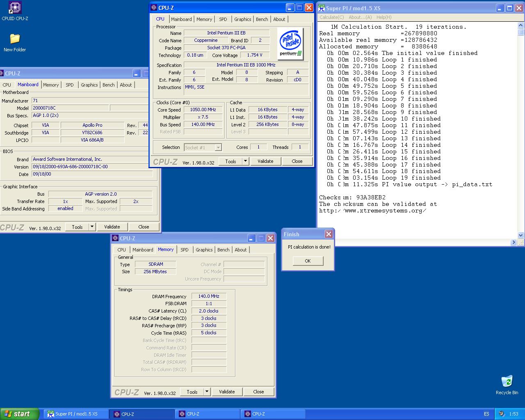Click Close button in CPU-Z Memory window

click(258, 392)
